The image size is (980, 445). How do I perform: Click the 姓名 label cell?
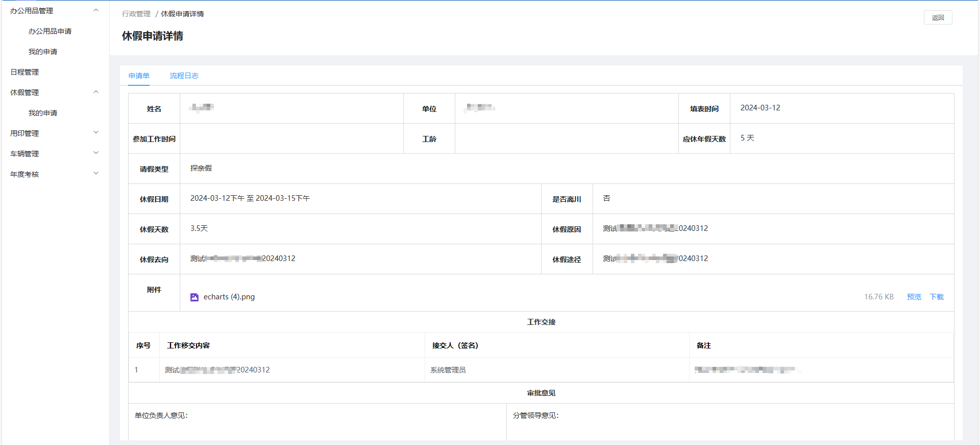tap(154, 108)
